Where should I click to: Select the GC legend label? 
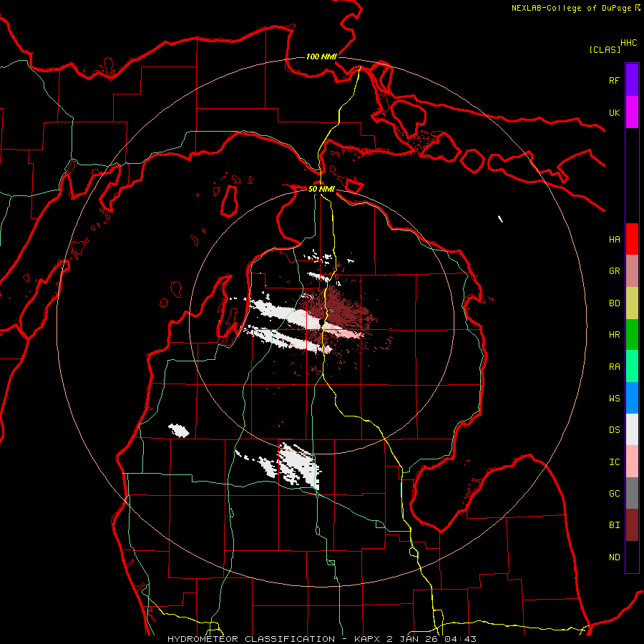(614, 494)
